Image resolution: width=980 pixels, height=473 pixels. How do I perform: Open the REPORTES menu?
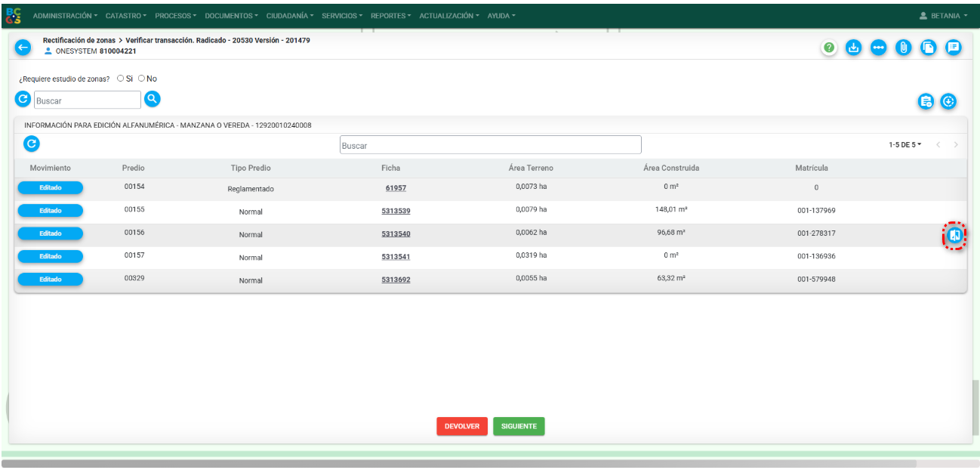(391, 16)
